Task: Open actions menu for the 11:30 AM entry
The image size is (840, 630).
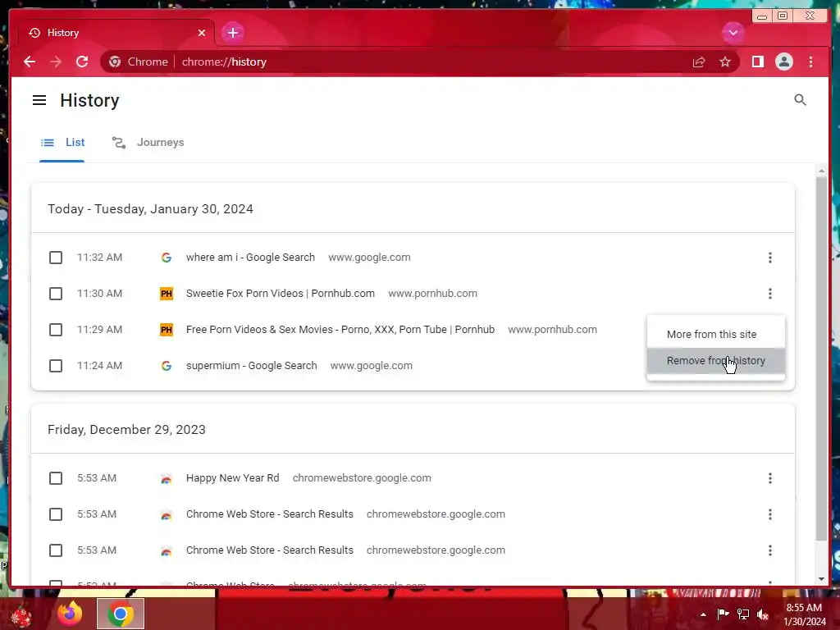Action: tap(769, 294)
